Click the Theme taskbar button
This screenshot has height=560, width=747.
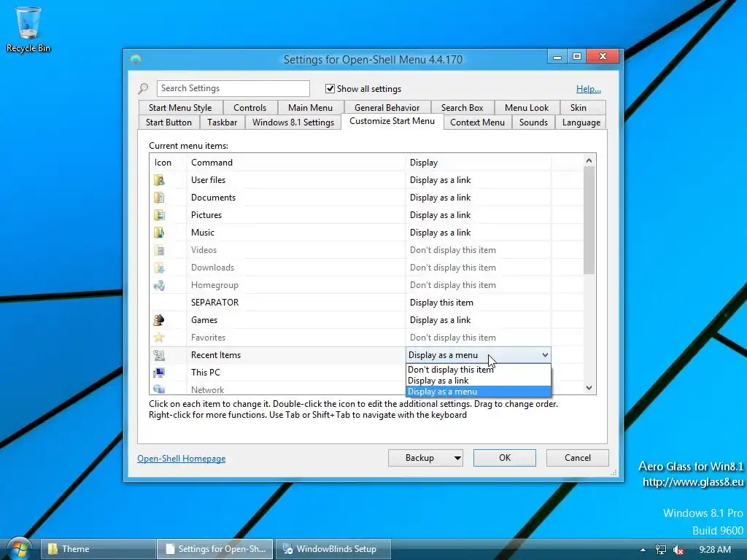click(98, 549)
